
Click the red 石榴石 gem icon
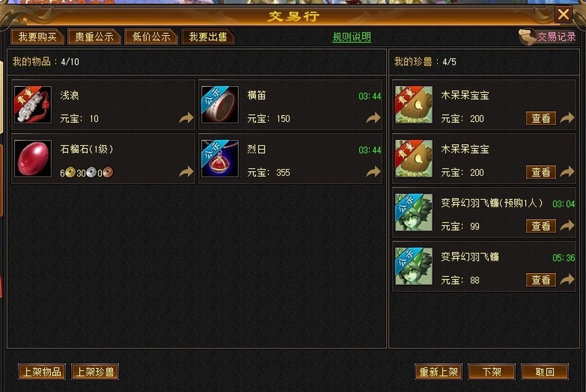pos(33,159)
